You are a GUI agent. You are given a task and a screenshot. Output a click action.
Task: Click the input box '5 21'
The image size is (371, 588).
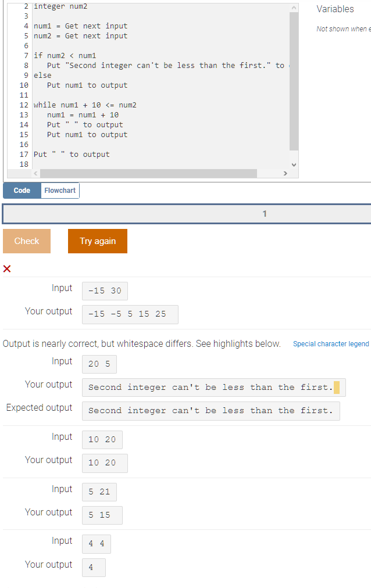coord(99,492)
